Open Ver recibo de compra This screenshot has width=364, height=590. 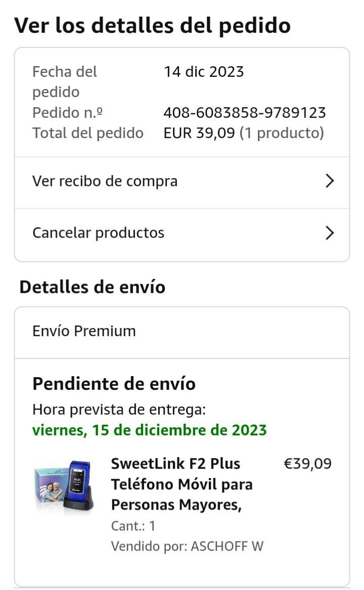point(182,183)
